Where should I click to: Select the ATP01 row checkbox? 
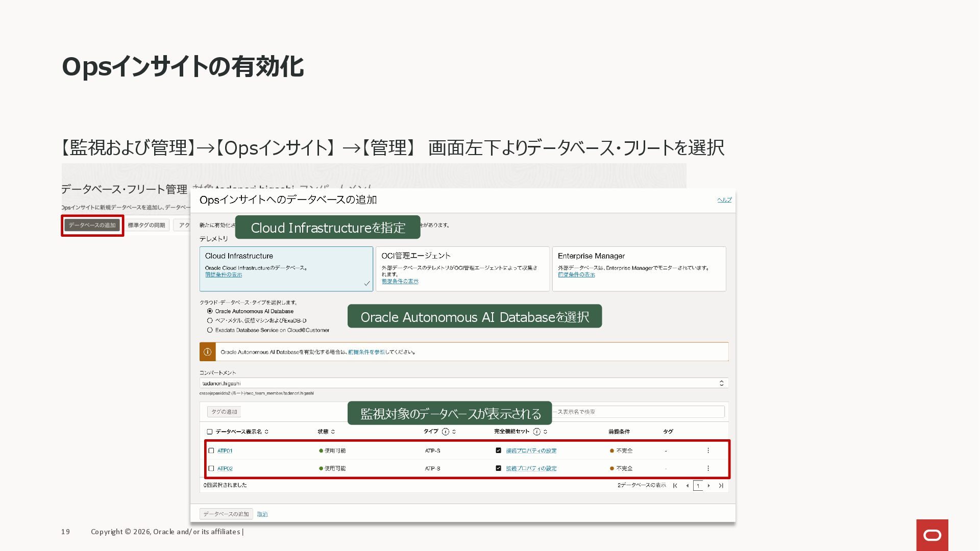click(211, 450)
